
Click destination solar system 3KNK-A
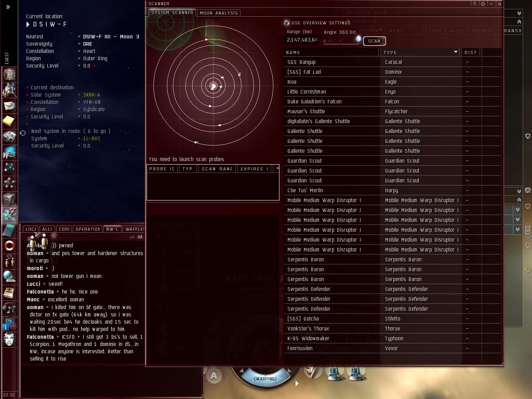click(91, 95)
